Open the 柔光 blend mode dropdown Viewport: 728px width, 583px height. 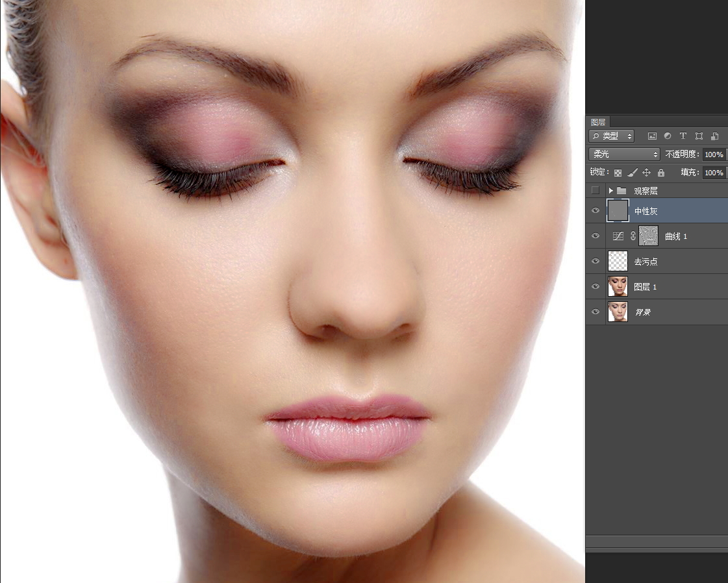[x=624, y=154]
